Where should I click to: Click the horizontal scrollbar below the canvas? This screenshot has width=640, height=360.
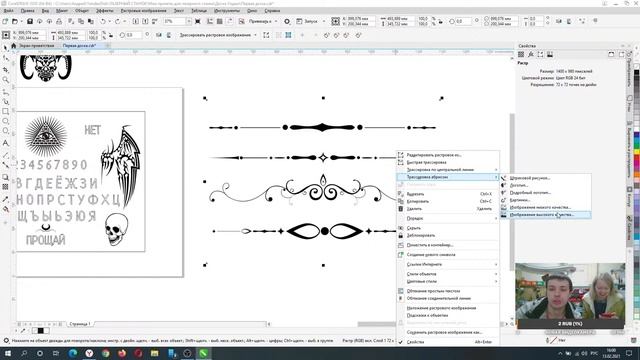pos(386,324)
